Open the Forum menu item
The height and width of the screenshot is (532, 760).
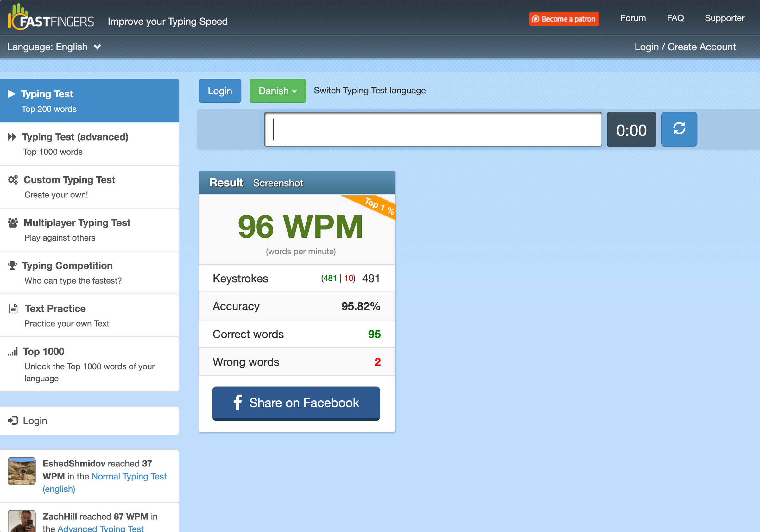633,18
